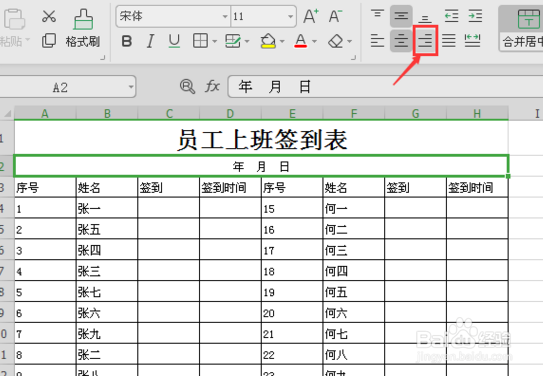The image size is (543, 376).
Task: Click the cell containing 何八
Action: coord(354,354)
